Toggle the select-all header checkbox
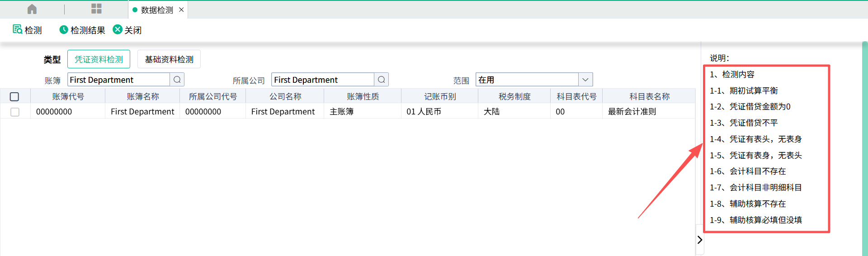 14,96
